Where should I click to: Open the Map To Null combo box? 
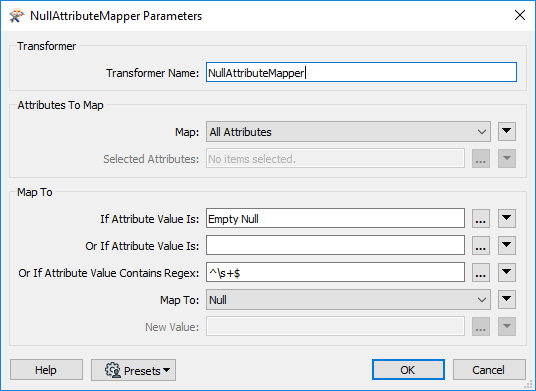pos(348,300)
